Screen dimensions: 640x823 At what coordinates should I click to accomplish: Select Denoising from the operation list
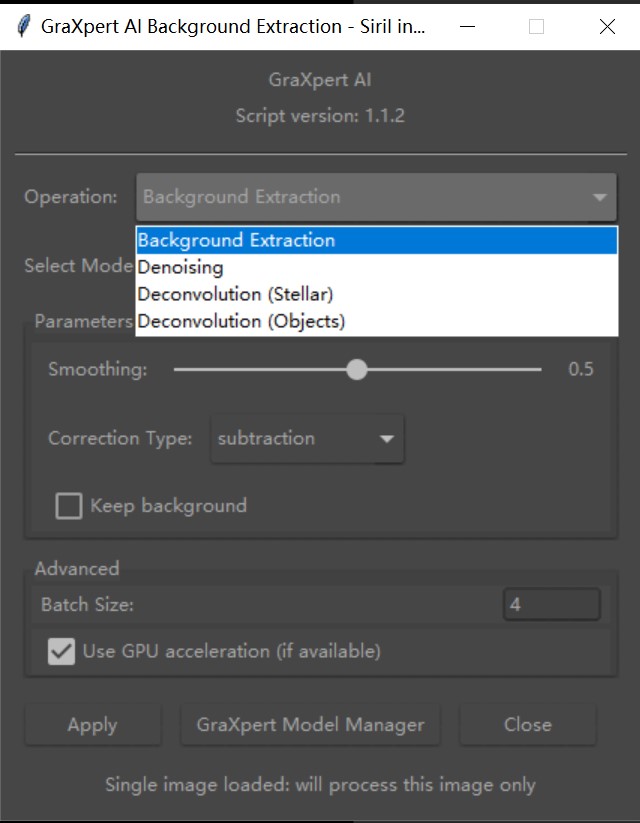[376, 268]
